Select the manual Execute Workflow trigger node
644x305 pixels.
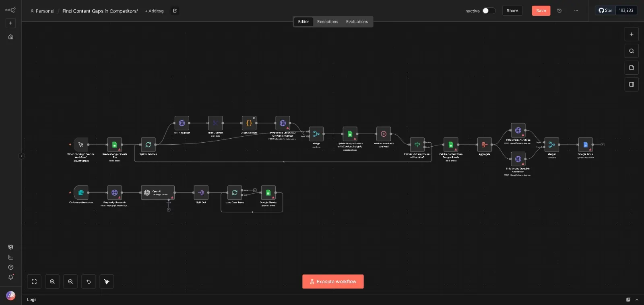pyautogui.click(x=81, y=145)
